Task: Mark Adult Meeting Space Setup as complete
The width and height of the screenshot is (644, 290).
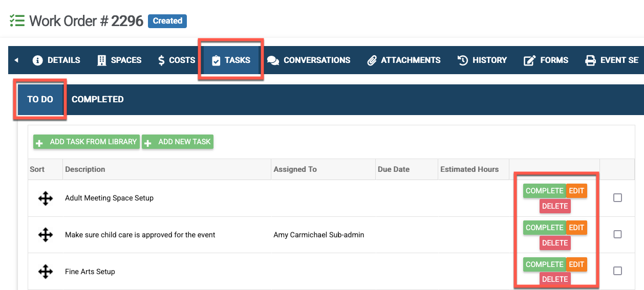Action: pyautogui.click(x=544, y=191)
